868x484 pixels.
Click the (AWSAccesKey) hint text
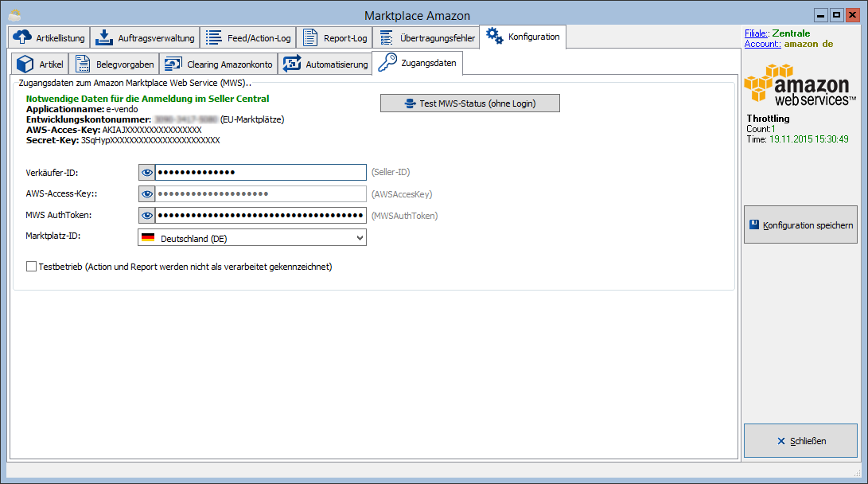402,193
